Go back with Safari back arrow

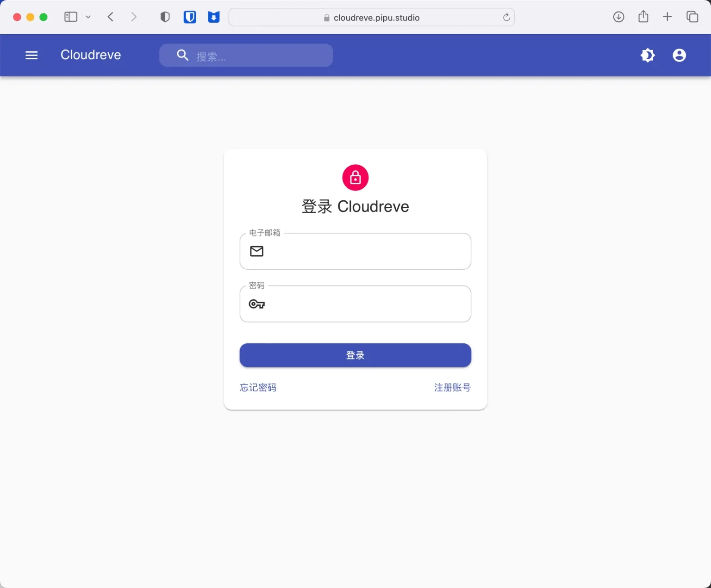pos(111,17)
